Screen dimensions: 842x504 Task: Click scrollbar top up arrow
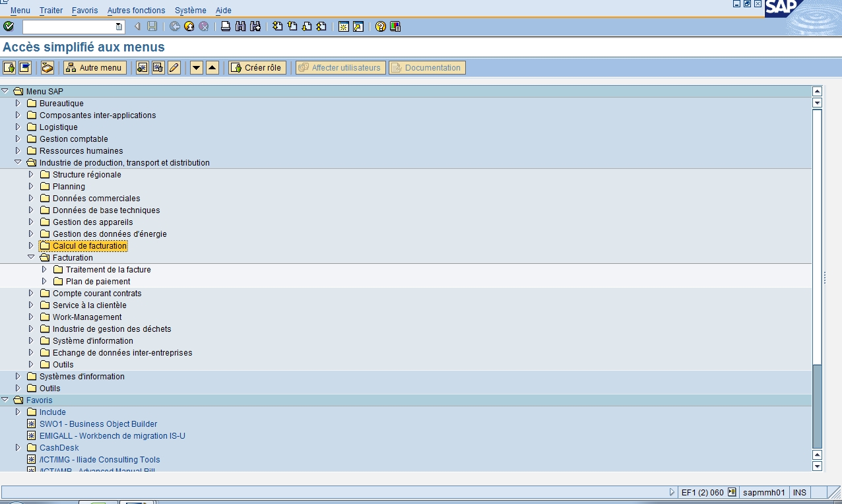tap(817, 92)
